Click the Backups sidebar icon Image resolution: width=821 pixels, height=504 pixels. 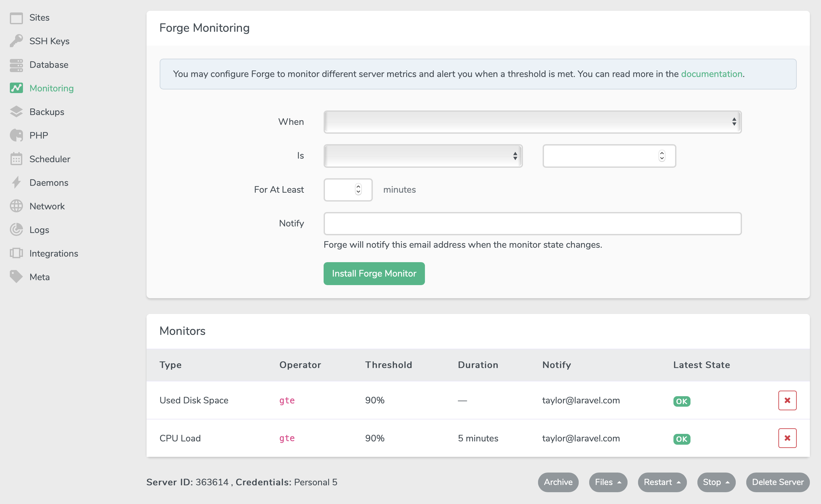point(16,111)
